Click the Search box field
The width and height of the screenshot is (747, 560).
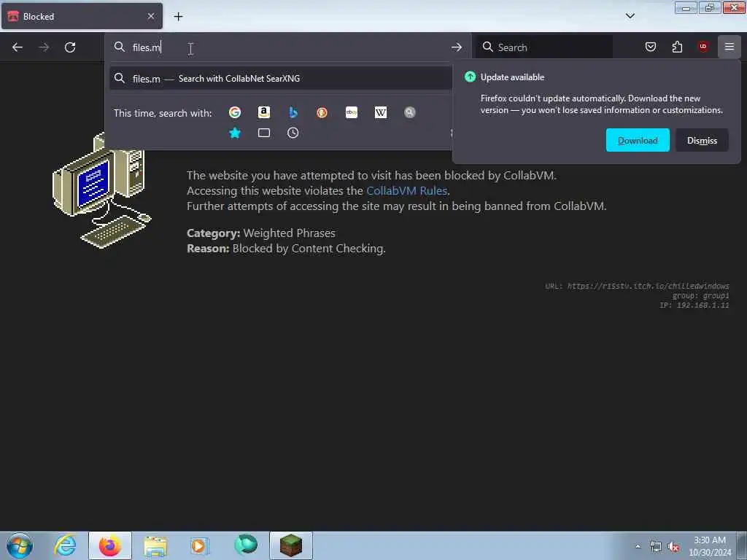[544, 47]
